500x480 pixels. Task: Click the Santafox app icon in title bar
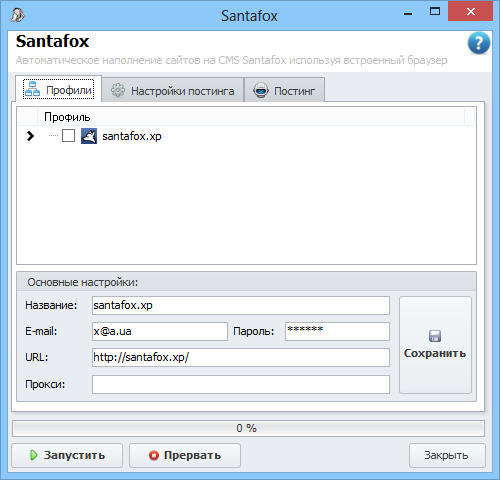pos(17,15)
